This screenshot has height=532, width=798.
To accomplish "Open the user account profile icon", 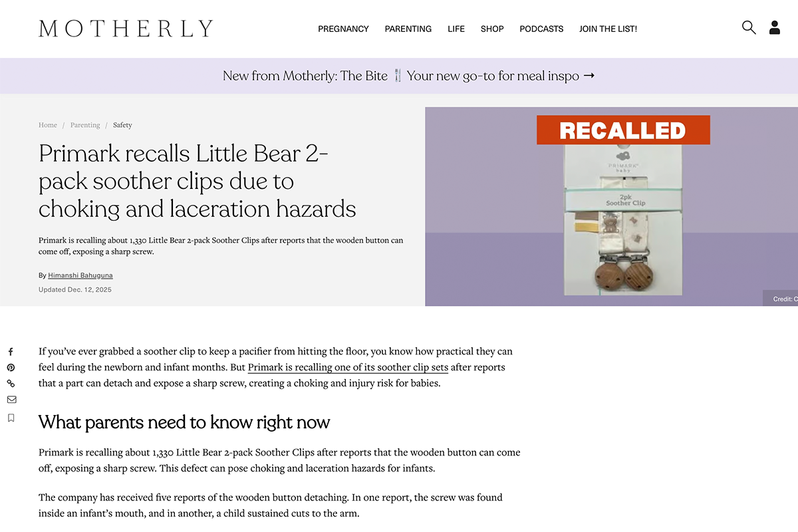I will (775, 28).
